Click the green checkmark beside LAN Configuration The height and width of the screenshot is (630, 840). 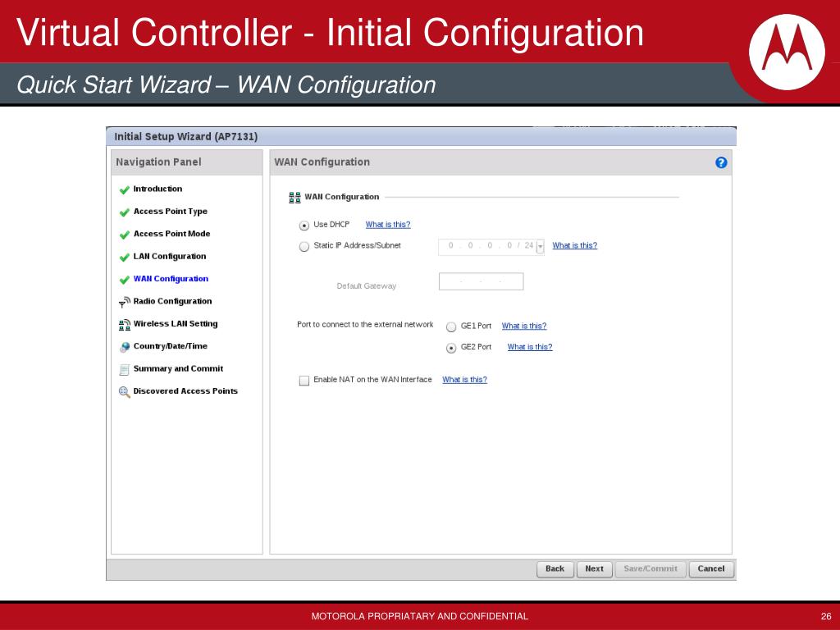[125, 257]
